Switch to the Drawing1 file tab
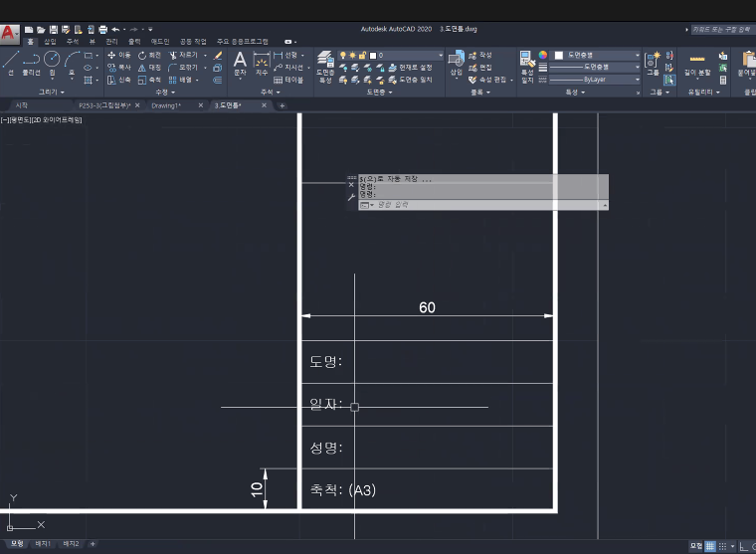This screenshot has width=756, height=554. tap(166, 105)
